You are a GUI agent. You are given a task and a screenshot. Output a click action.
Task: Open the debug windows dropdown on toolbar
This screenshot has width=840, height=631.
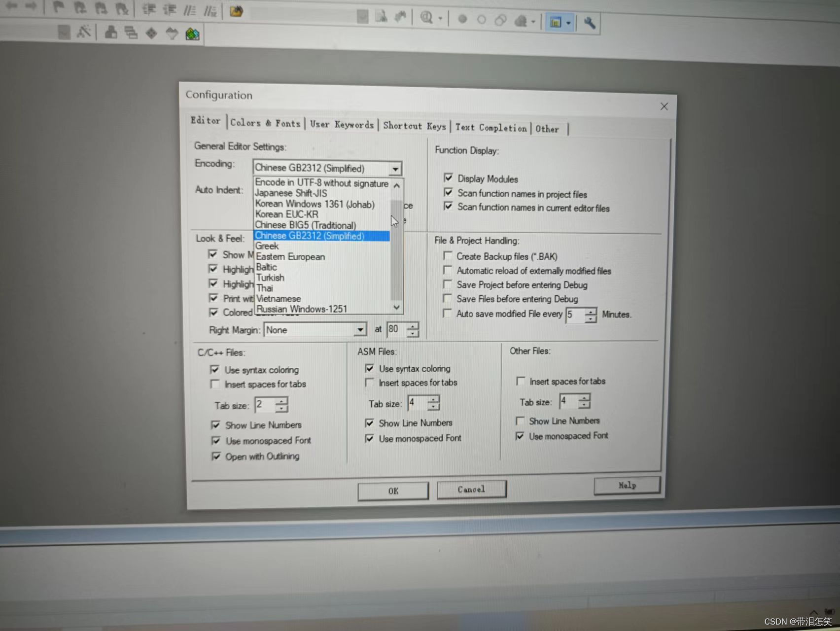coord(568,22)
